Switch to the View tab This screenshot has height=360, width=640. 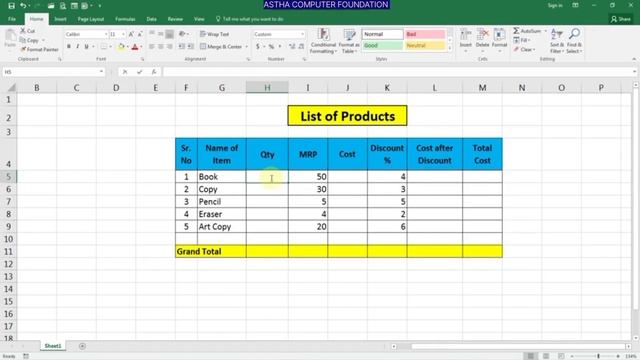pyautogui.click(x=199, y=19)
